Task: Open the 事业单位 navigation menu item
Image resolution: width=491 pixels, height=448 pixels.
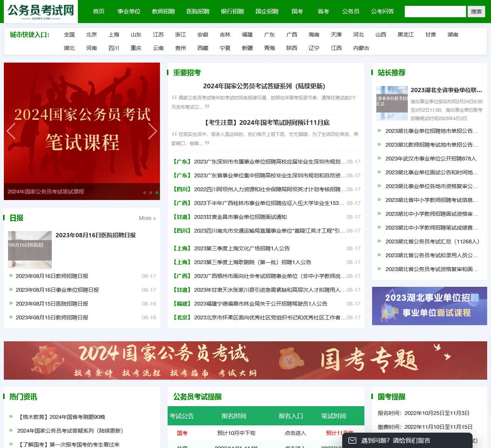Action: click(129, 12)
